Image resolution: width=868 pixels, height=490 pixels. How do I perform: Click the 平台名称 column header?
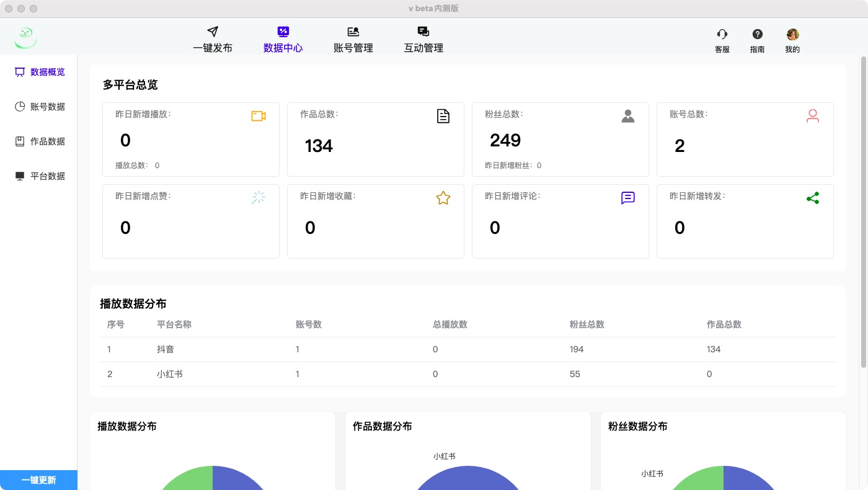pos(174,324)
